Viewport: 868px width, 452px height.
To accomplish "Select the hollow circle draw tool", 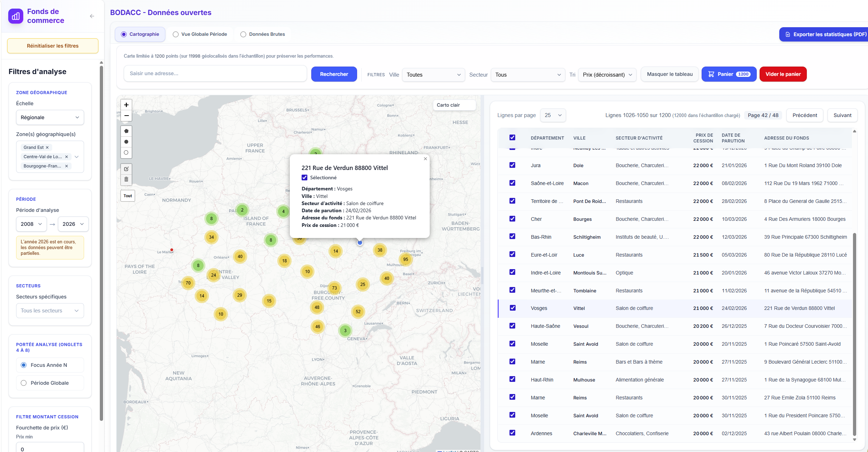I will (126, 152).
